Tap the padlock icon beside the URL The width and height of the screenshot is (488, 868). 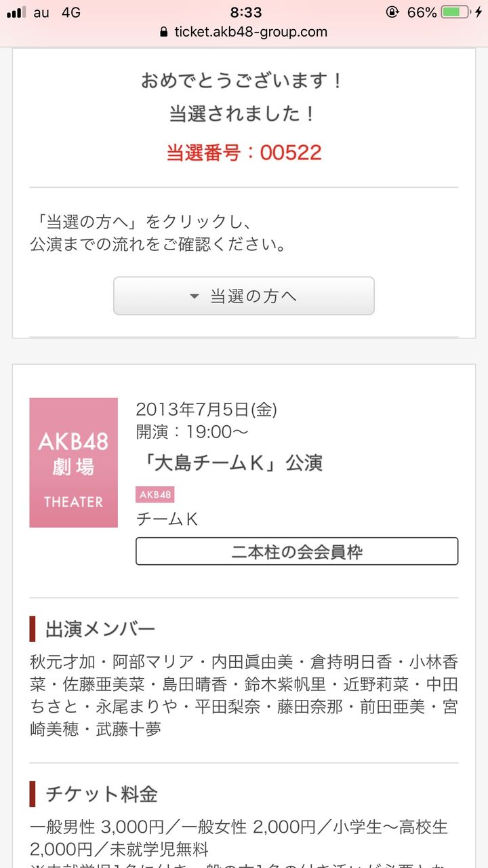[163, 32]
